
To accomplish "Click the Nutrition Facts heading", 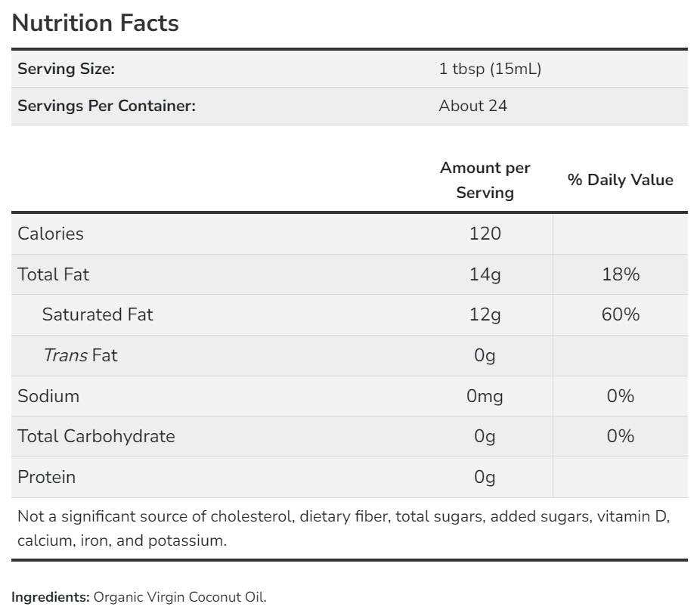I will [95, 23].
